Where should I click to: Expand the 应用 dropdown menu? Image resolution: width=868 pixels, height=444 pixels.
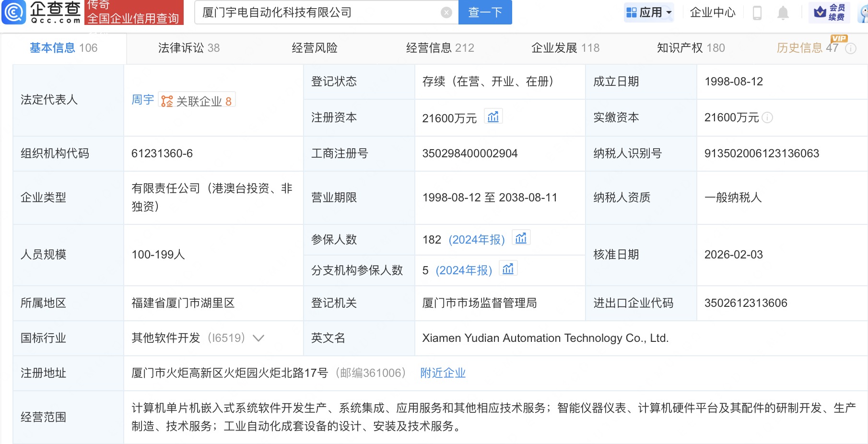649,12
